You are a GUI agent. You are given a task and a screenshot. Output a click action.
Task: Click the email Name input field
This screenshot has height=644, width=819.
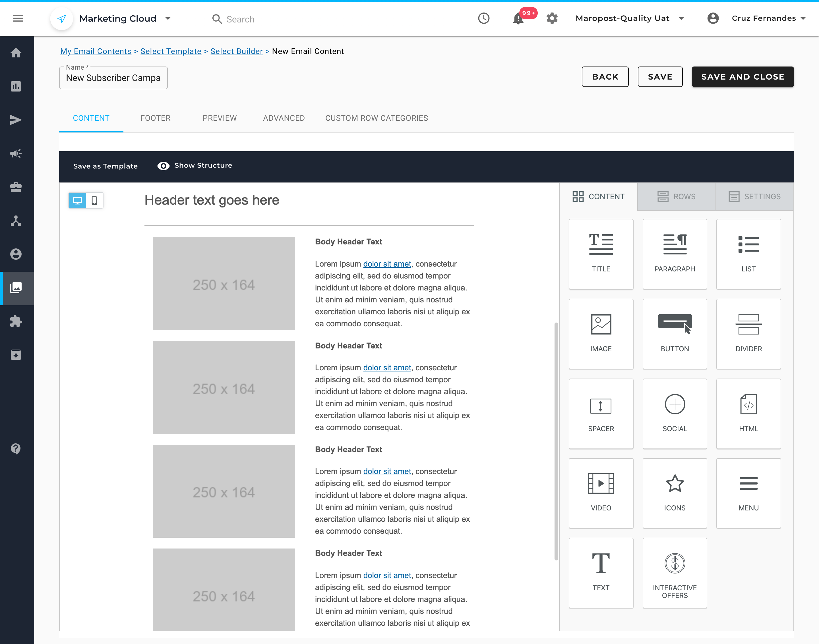[113, 78]
